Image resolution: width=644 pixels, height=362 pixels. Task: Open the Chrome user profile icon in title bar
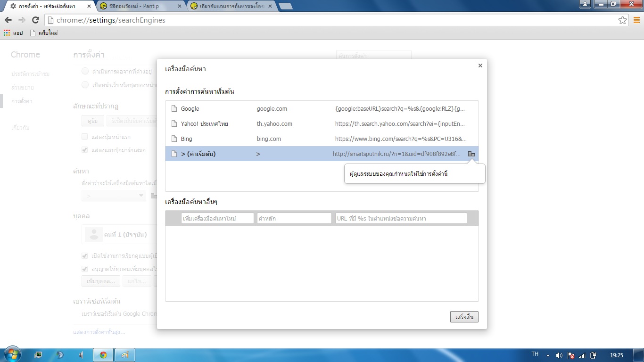(585, 4)
